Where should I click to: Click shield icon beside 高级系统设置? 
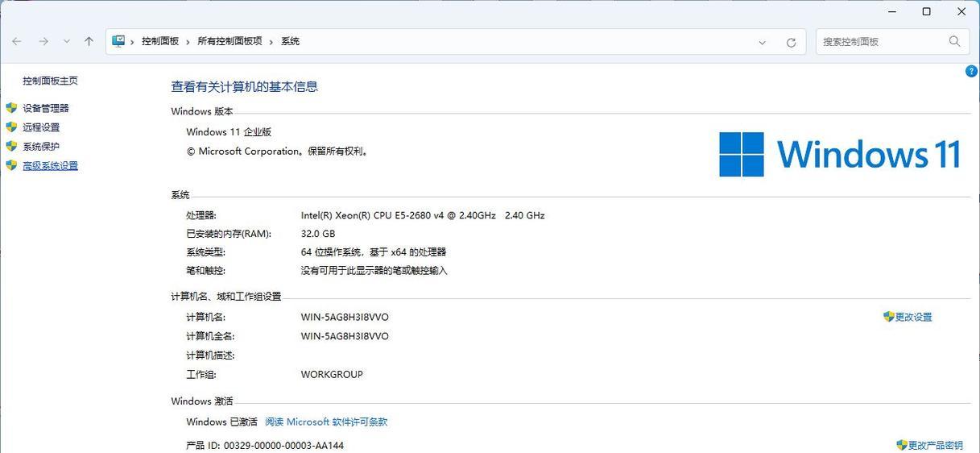point(11,165)
